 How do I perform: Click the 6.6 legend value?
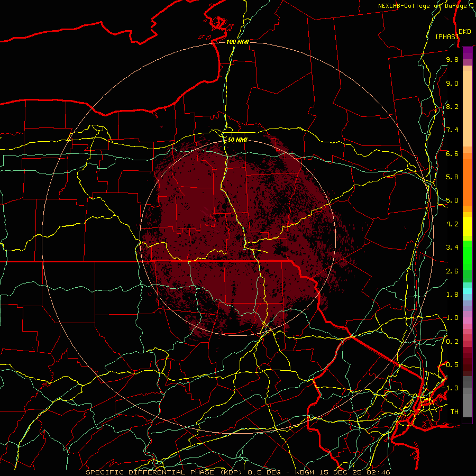[452, 153]
